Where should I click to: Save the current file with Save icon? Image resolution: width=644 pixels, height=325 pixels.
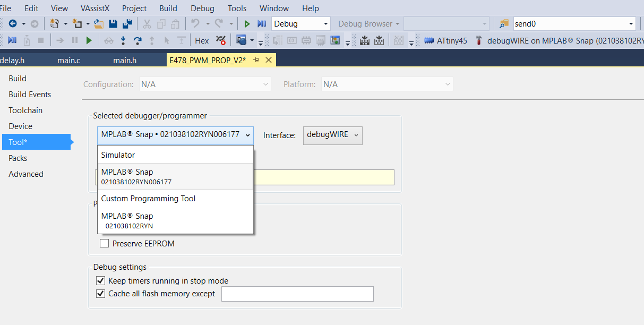click(x=113, y=24)
